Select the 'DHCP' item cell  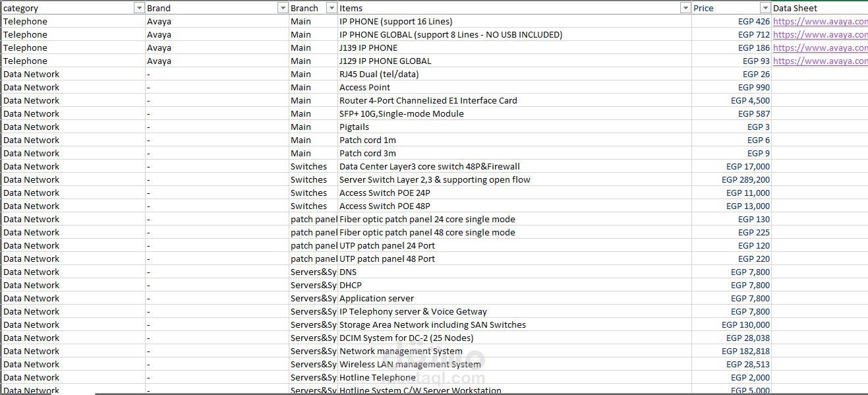515,285
